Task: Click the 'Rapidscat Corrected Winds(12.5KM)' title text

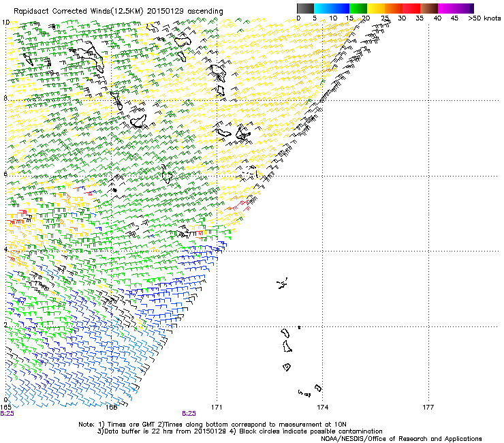Action: [x=79, y=12]
